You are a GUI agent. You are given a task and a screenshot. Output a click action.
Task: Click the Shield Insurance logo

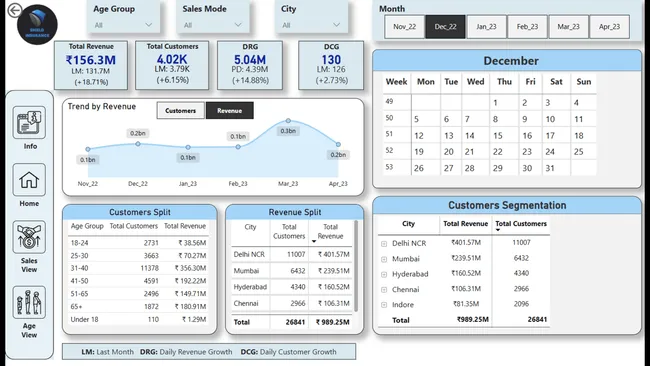point(37,24)
